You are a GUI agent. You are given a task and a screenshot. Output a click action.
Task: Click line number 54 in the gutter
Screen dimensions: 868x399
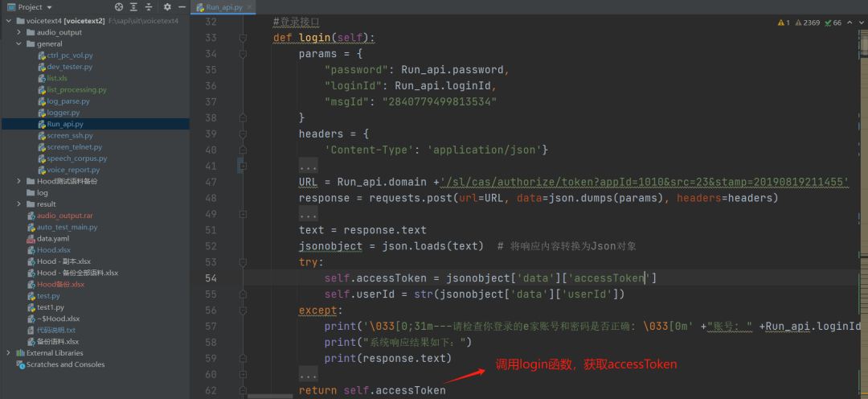point(211,278)
